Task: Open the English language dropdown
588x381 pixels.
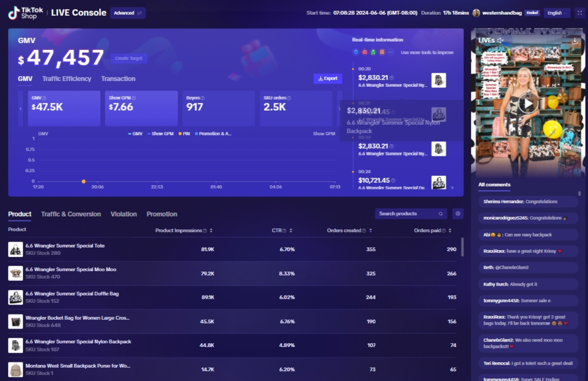Action: [x=557, y=13]
